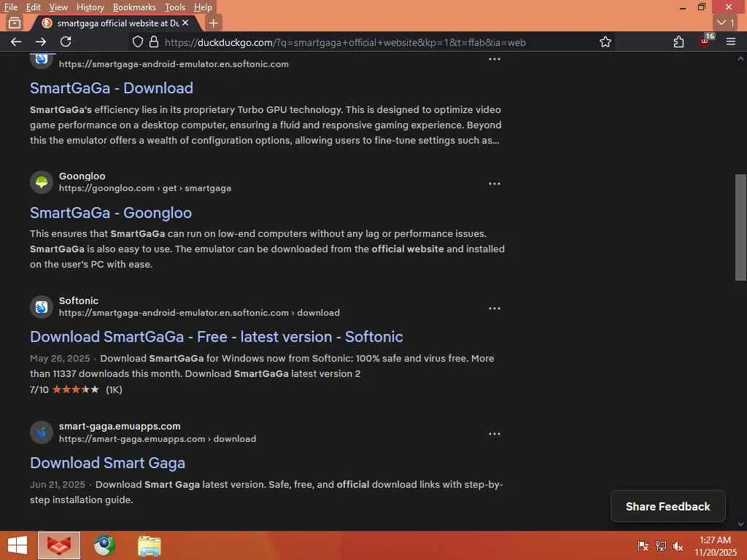Open more options for Softonic download result

click(x=494, y=308)
